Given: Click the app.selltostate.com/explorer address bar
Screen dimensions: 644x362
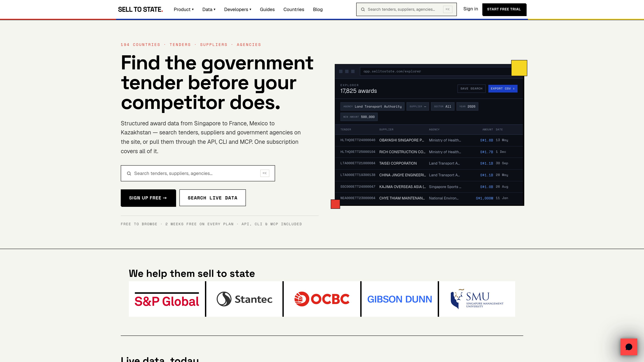Looking at the screenshot, I should coord(436,71).
